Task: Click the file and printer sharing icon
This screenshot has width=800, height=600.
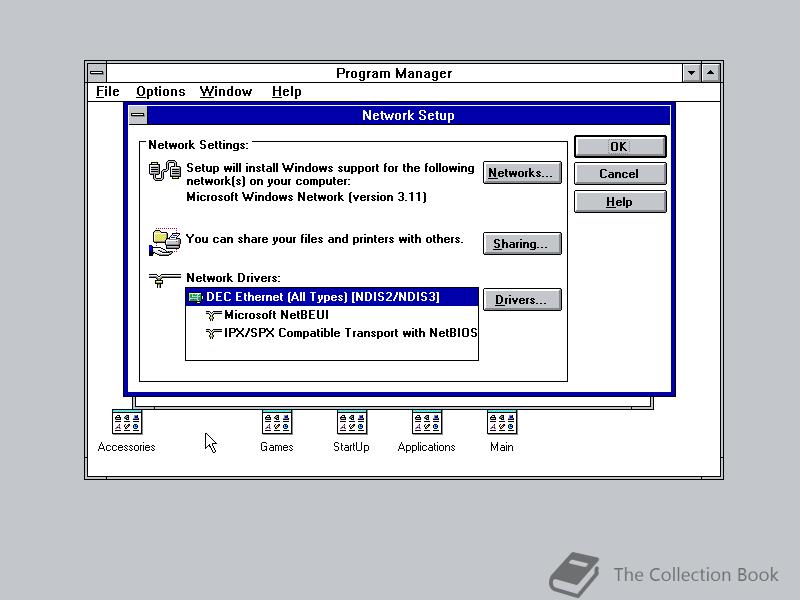Action: click(x=165, y=242)
